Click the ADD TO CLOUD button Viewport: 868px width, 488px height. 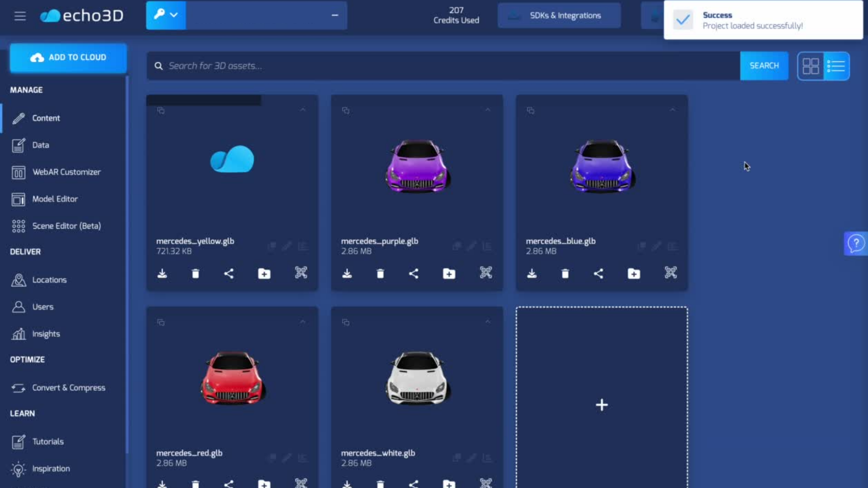click(x=68, y=57)
